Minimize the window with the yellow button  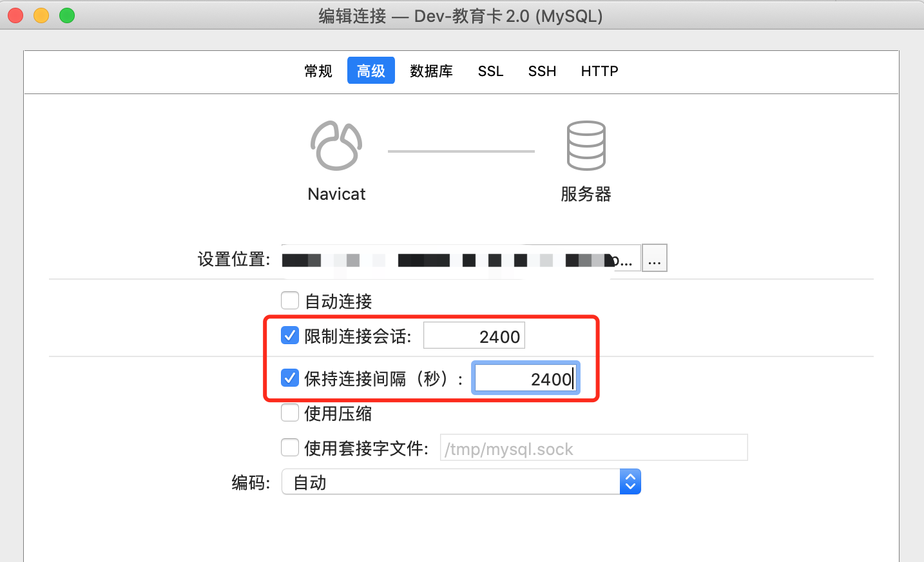coord(41,15)
